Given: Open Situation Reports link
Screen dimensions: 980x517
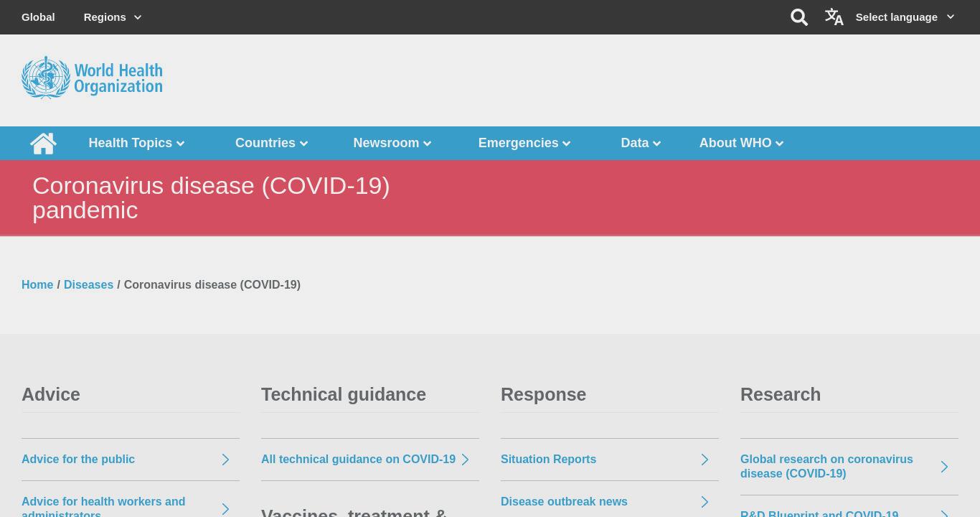Looking at the screenshot, I should pyautogui.click(x=548, y=460).
